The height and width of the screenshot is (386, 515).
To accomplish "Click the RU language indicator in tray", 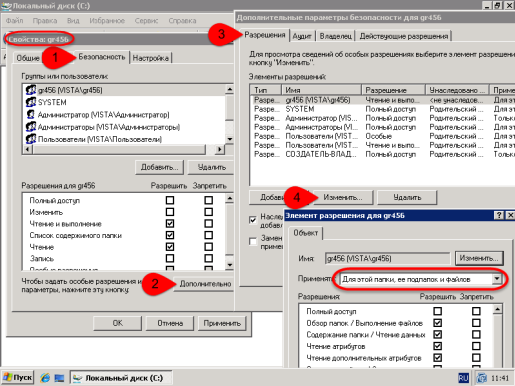I will tap(463, 378).
